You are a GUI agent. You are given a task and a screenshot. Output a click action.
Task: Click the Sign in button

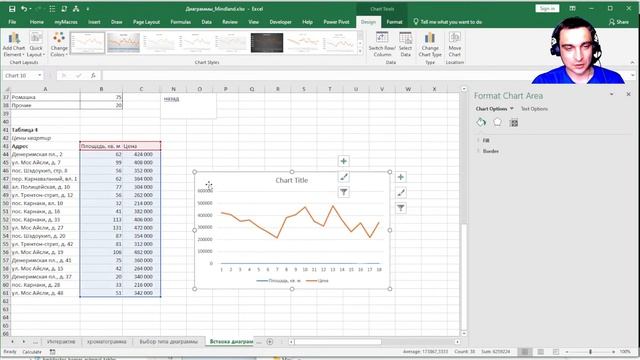[547, 9]
